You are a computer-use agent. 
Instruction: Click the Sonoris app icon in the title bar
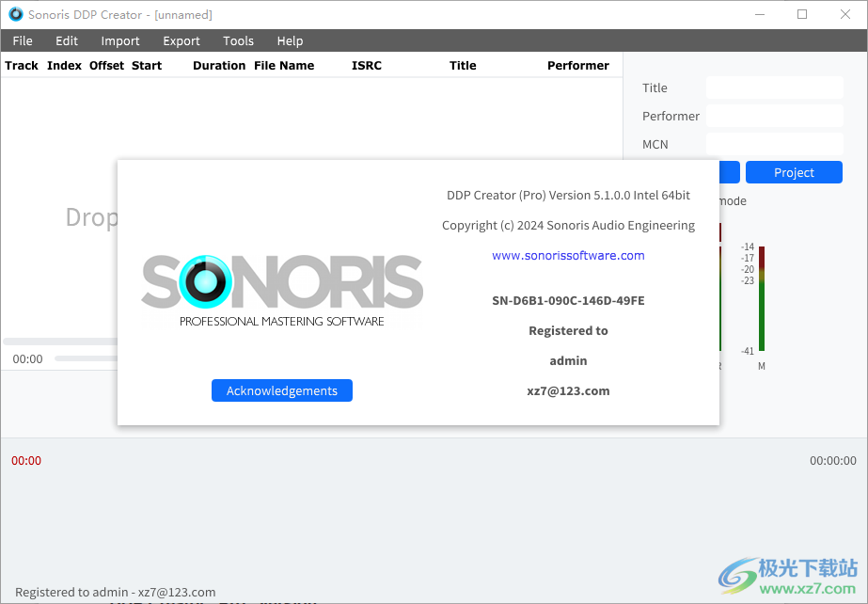(x=13, y=14)
